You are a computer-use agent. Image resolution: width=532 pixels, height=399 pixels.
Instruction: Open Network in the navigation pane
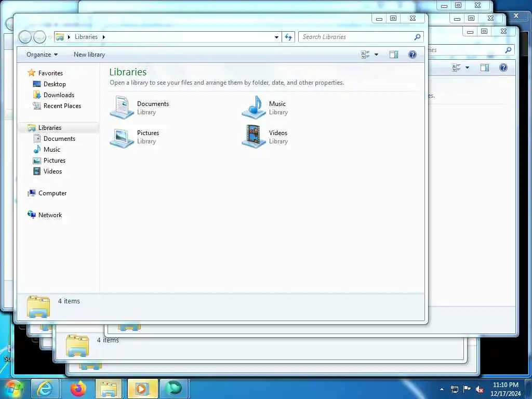click(50, 215)
